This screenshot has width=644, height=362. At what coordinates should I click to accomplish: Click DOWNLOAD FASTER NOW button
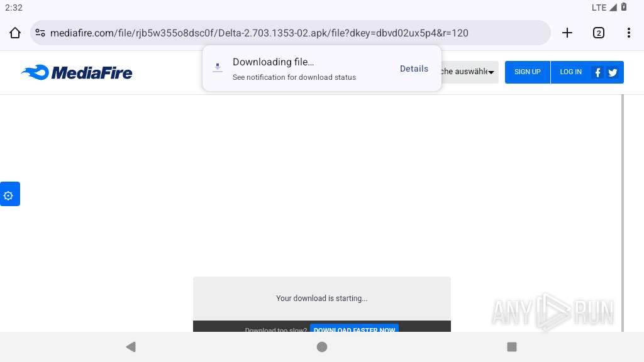click(354, 328)
